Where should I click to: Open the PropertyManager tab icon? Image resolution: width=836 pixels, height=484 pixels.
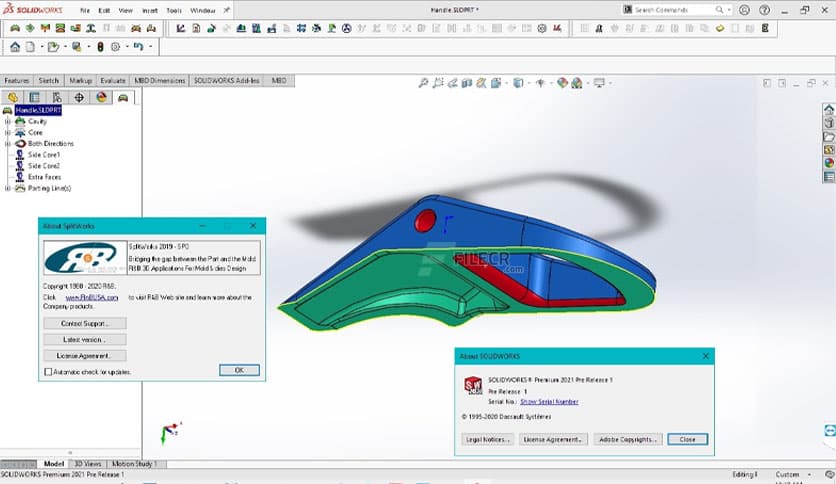coord(35,97)
